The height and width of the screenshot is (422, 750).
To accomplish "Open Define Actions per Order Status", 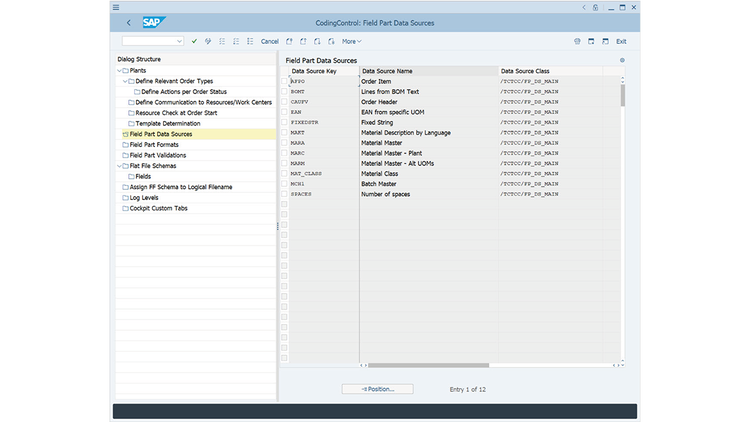I will [184, 92].
